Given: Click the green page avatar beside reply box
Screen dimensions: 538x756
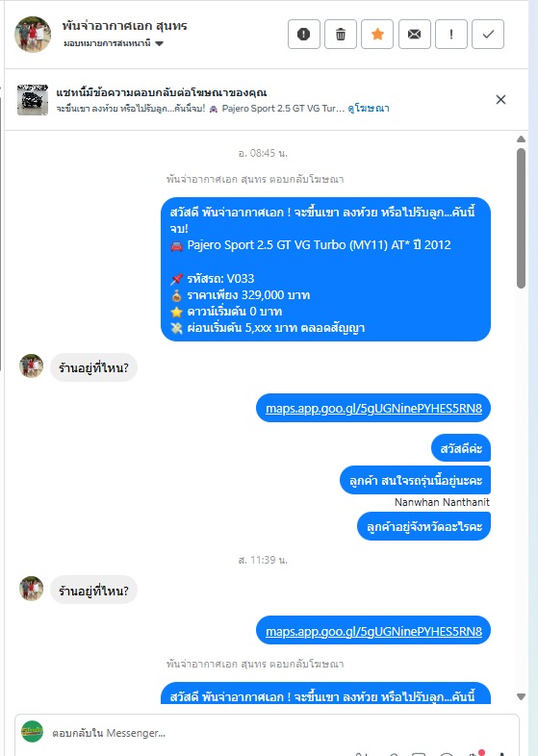Looking at the screenshot, I should pos(33,731).
